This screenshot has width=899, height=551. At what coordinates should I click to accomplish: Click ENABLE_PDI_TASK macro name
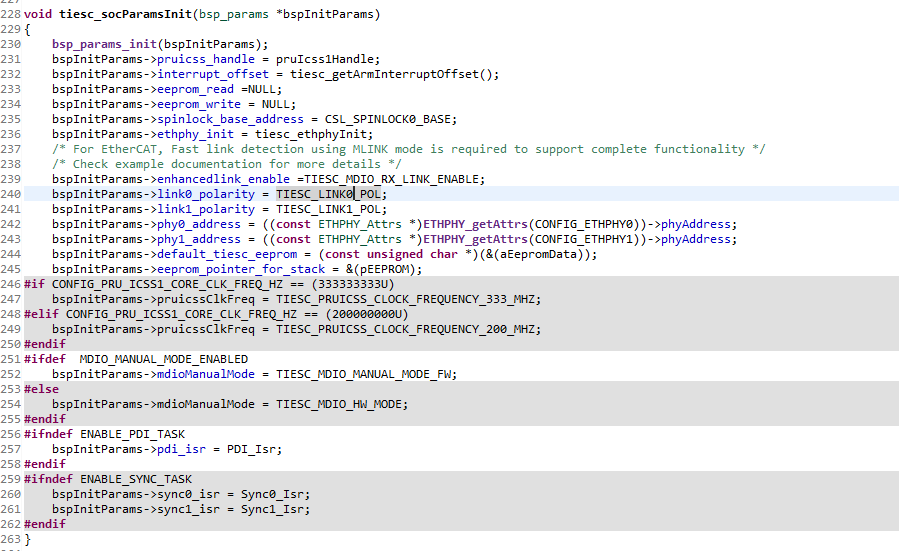click(132, 434)
